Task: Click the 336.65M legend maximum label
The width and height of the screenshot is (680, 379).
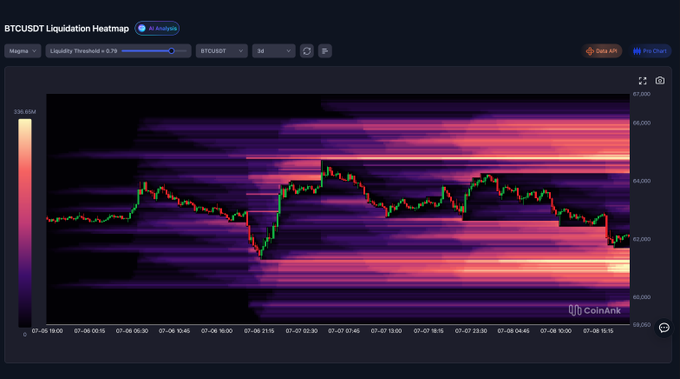Action: click(x=25, y=112)
